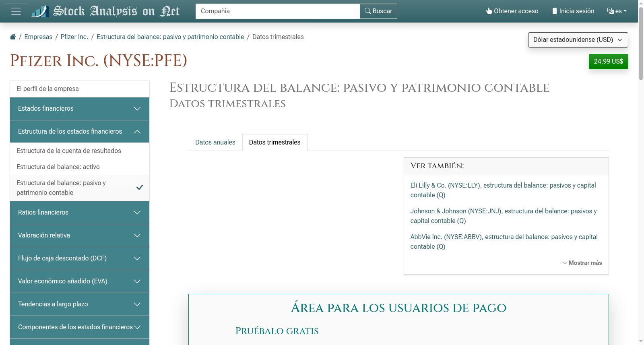
Task: Open Estructura del balance: activo
Action: (x=80, y=167)
